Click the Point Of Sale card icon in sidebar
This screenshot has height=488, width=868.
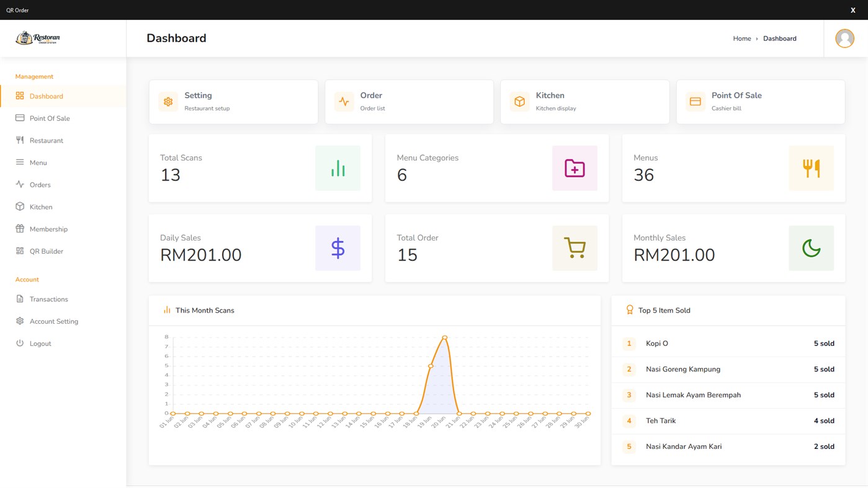tap(20, 118)
